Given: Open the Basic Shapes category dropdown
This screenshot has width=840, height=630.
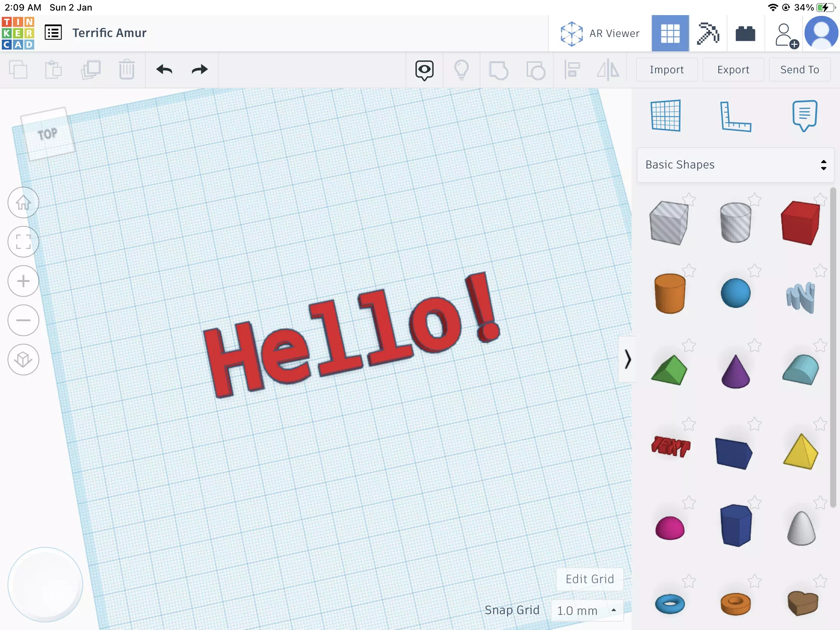Looking at the screenshot, I should (x=735, y=165).
